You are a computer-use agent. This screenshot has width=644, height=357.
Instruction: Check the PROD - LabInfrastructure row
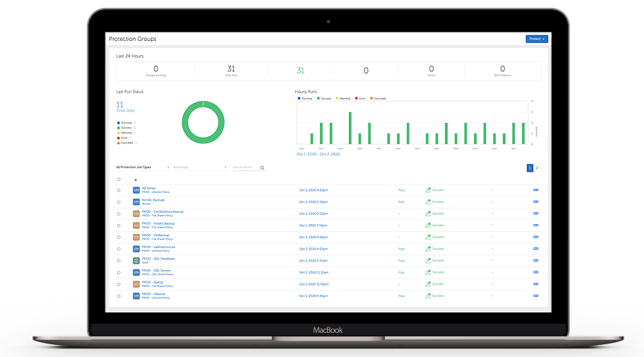coord(119,250)
